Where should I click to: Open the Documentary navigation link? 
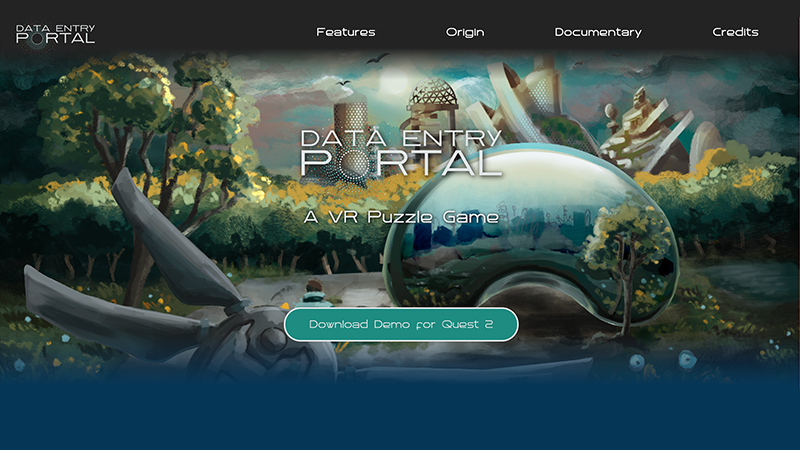[x=598, y=32]
